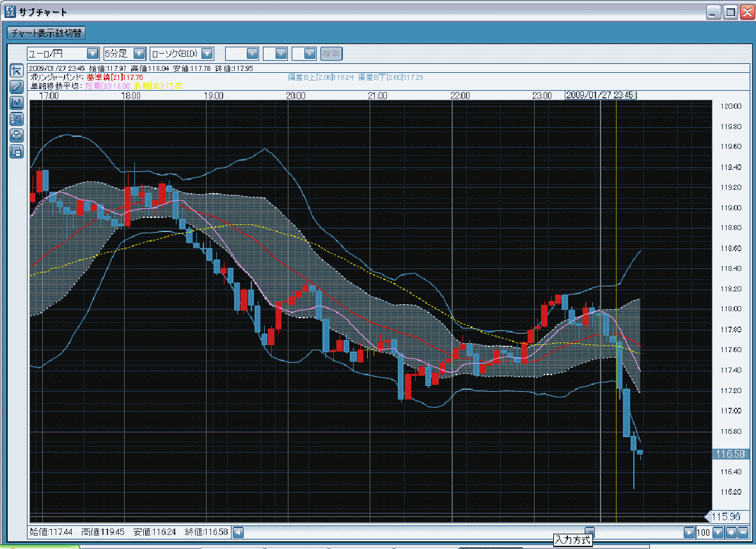This screenshot has width=756, height=549.
Task: Zoom out with the minus button
Action: pos(743,532)
